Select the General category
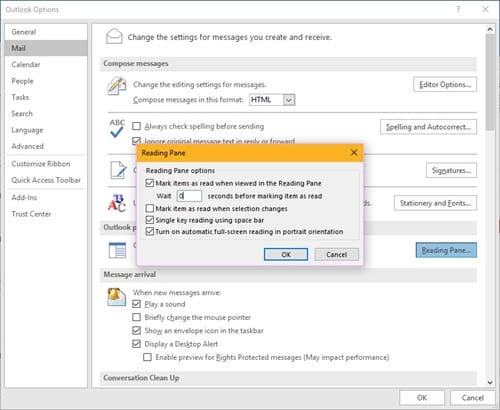This screenshot has height=410, width=500. coord(46,32)
